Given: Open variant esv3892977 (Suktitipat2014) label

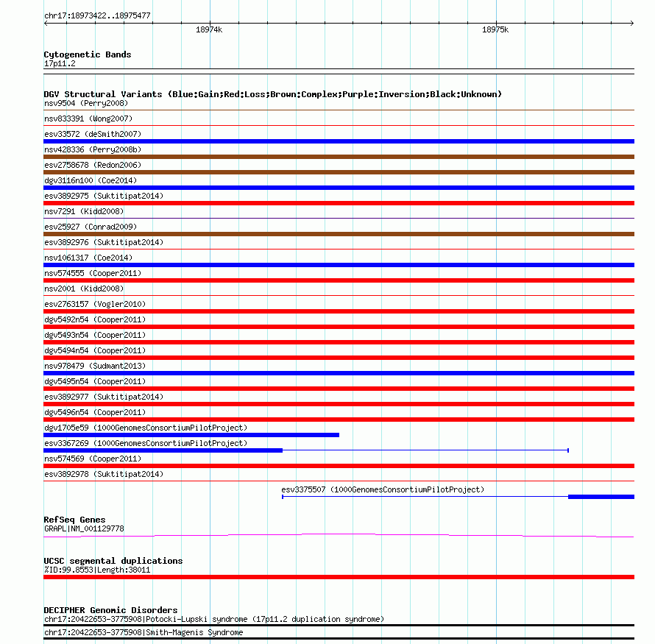Looking at the screenshot, I should click(104, 397).
